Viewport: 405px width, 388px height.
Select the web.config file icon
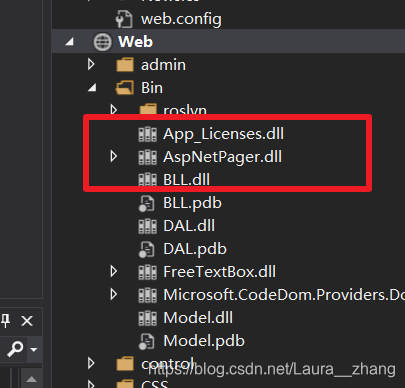[x=124, y=19]
